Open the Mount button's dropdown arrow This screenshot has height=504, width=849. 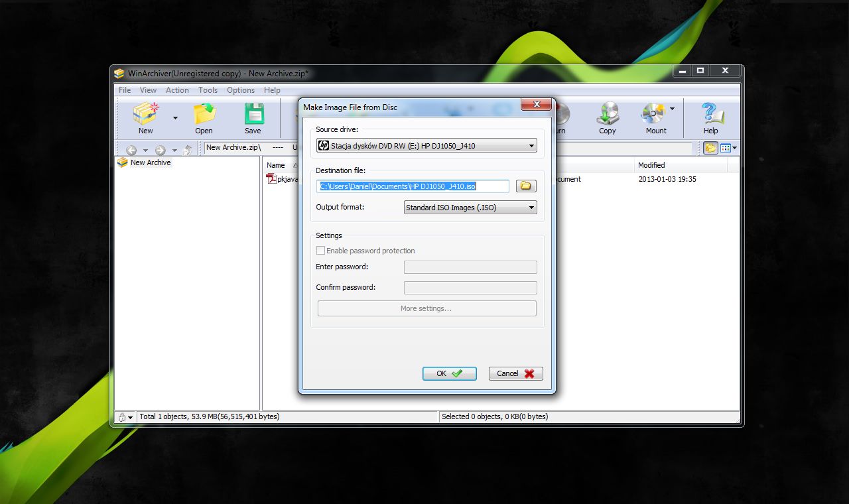(672, 109)
